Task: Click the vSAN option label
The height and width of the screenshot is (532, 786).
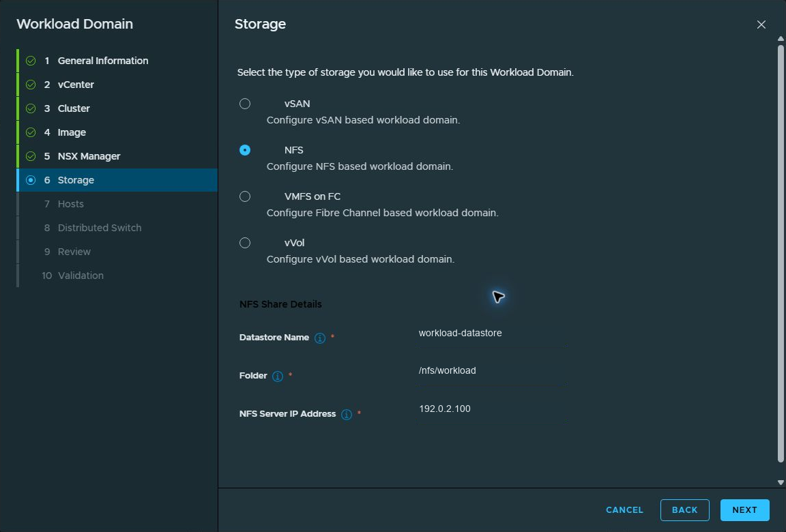Action: tap(297, 104)
